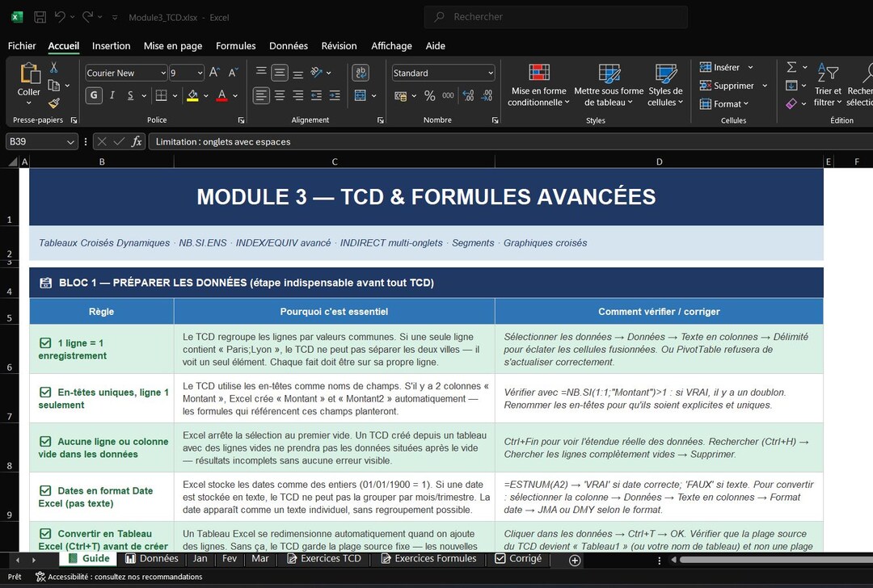Expand the Name Box B39 dropdown
The width and height of the screenshot is (873, 588).
(70, 142)
